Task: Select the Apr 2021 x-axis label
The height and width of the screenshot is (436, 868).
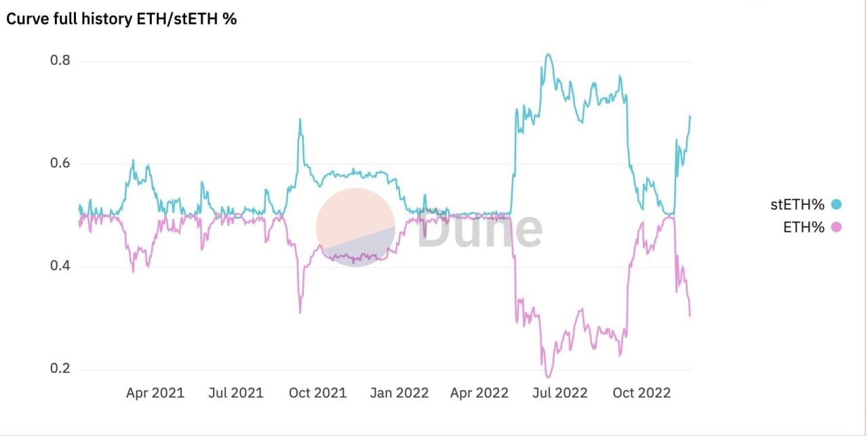Action: [x=155, y=393]
